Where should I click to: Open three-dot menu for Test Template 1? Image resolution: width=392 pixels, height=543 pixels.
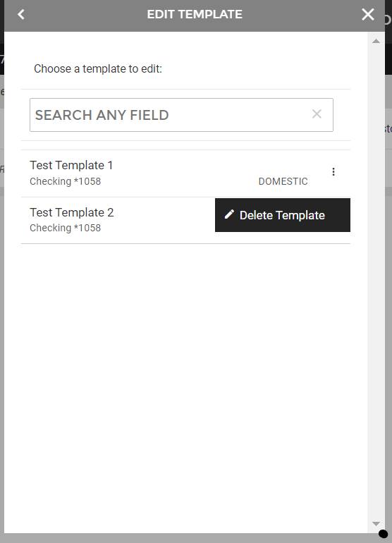pyautogui.click(x=333, y=172)
